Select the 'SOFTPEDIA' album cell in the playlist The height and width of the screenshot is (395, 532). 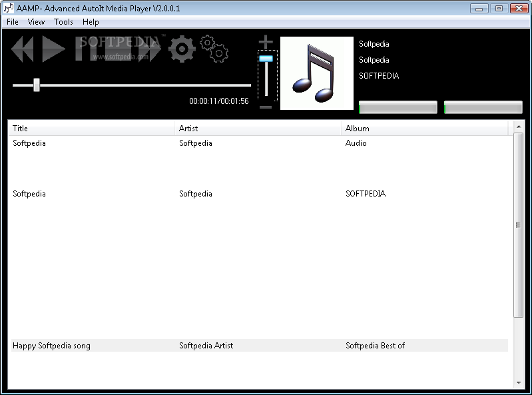366,194
